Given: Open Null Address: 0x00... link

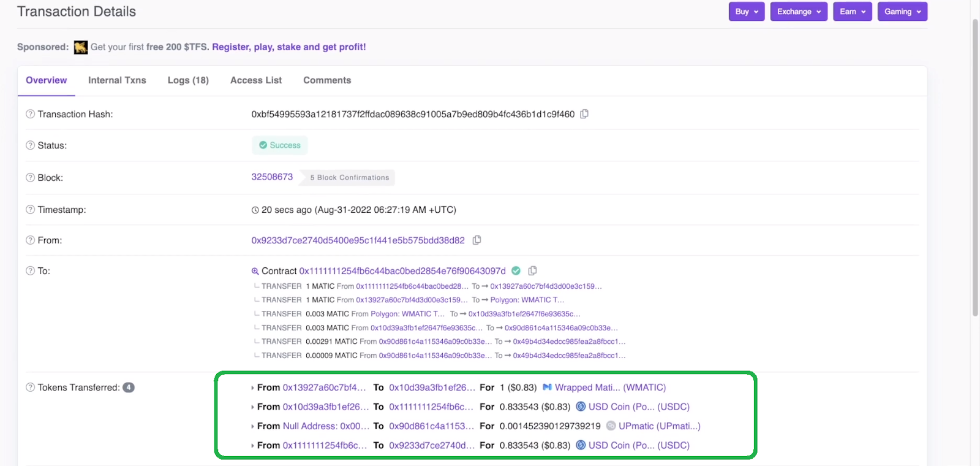Looking at the screenshot, I should [326, 426].
